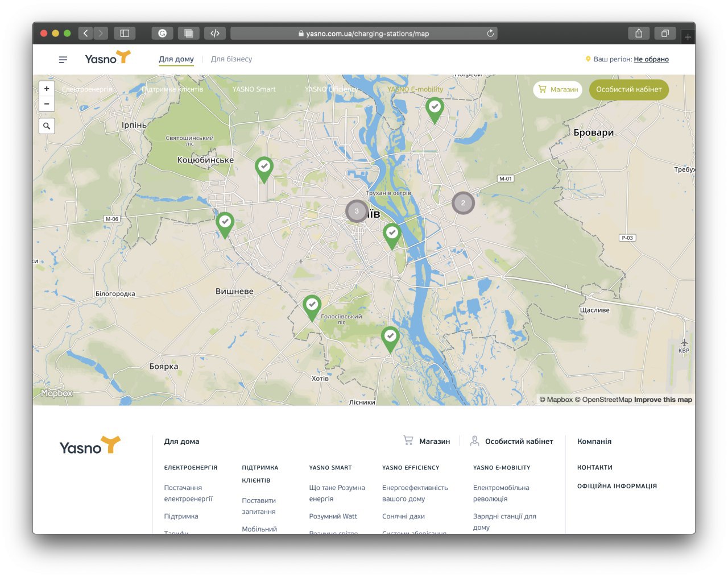Viewport: 728px width, 577px height.
Task: Click the YASNO E-MOBILITY footer heading
Action: coord(502,467)
